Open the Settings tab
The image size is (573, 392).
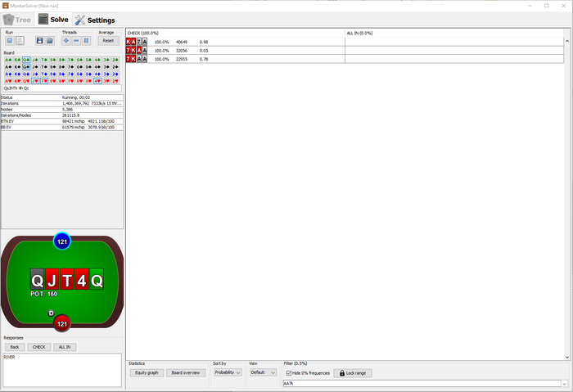coord(95,20)
